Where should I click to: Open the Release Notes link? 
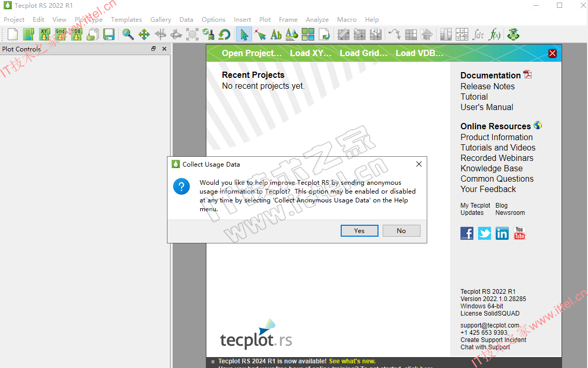coord(487,86)
